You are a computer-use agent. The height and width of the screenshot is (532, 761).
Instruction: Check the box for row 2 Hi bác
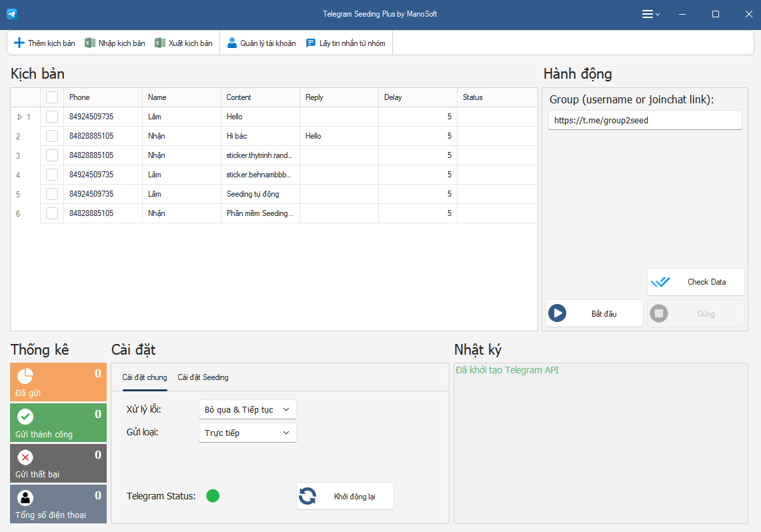click(x=52, y=136)
